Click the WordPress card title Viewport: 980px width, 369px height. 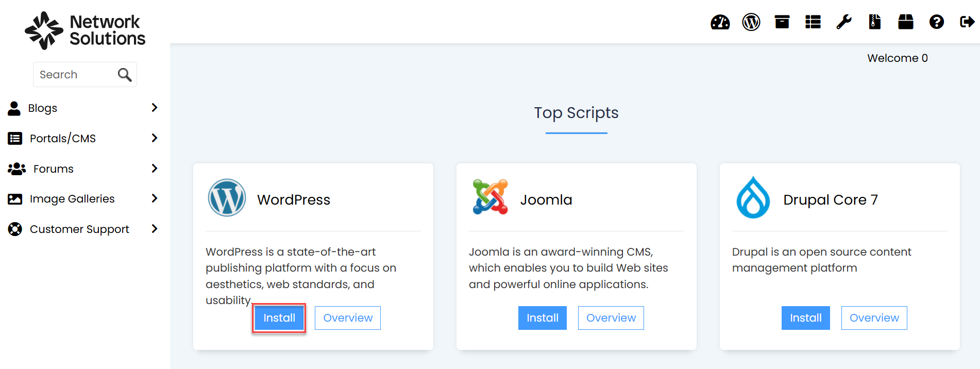click(x=294, y=200)
